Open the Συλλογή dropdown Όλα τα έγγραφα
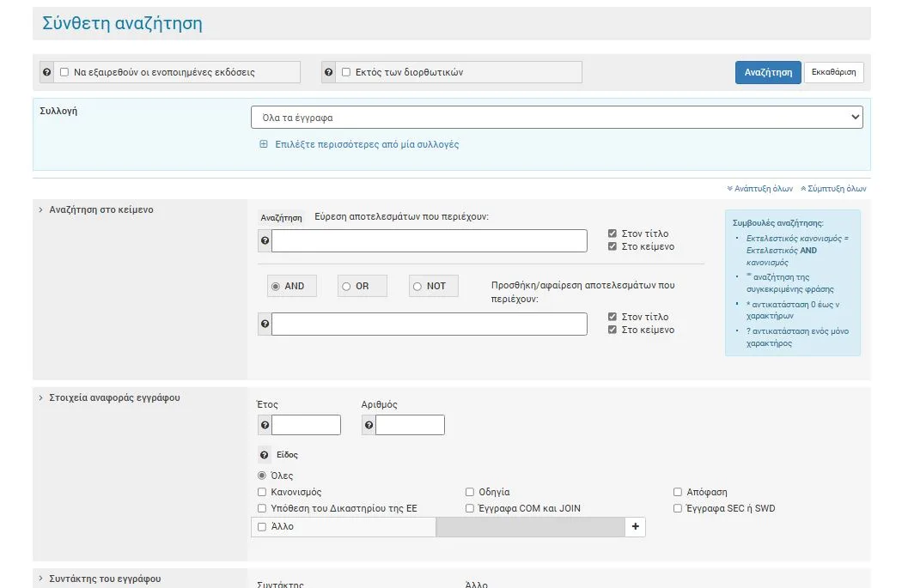Image resolution: width=908 pixels, height=588 pixels. 557,118
